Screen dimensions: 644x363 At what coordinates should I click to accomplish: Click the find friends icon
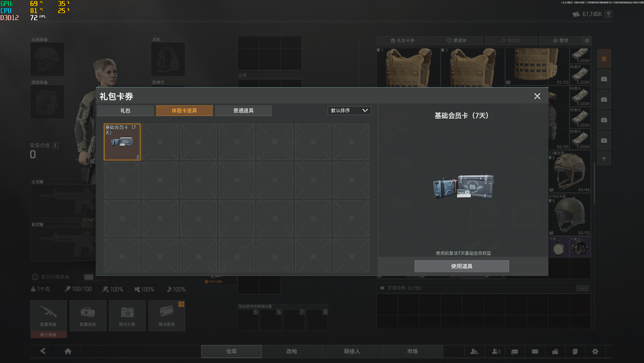coord(474,352)
